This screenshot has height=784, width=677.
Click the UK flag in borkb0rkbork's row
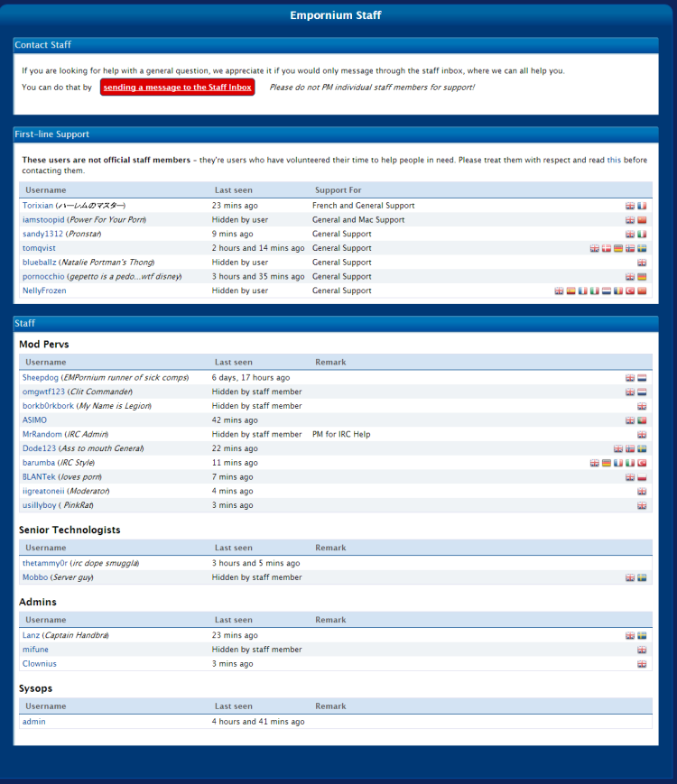pyautogui.click(x=642, y=406)
